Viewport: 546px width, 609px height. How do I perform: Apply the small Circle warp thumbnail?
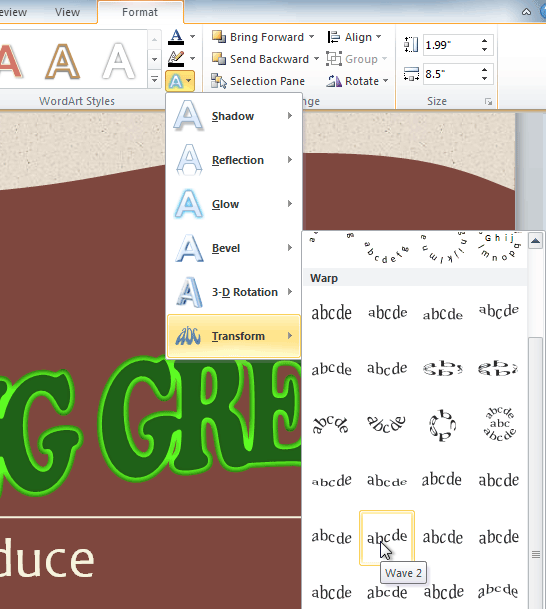pyautogui.click(x=443, y=424)
